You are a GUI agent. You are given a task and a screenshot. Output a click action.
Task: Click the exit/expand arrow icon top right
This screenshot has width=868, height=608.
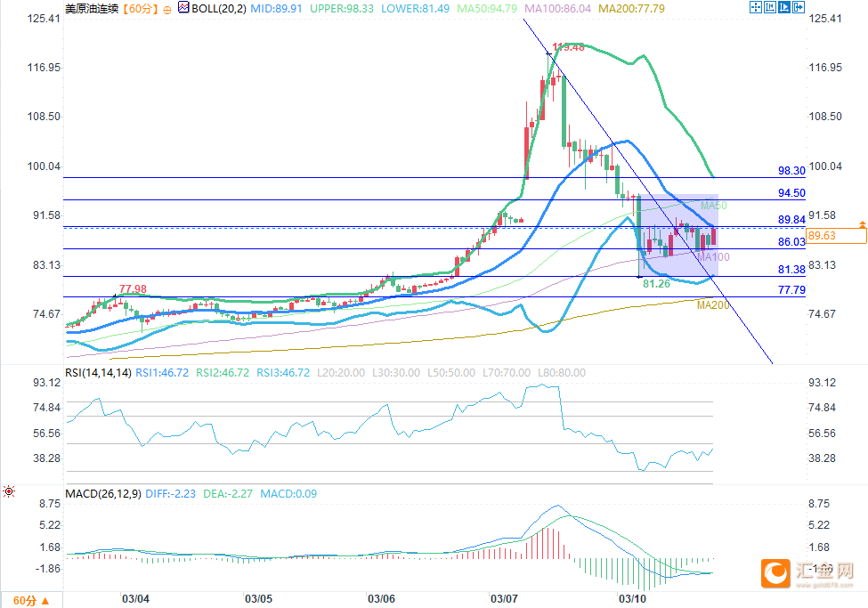pos(799,7)
